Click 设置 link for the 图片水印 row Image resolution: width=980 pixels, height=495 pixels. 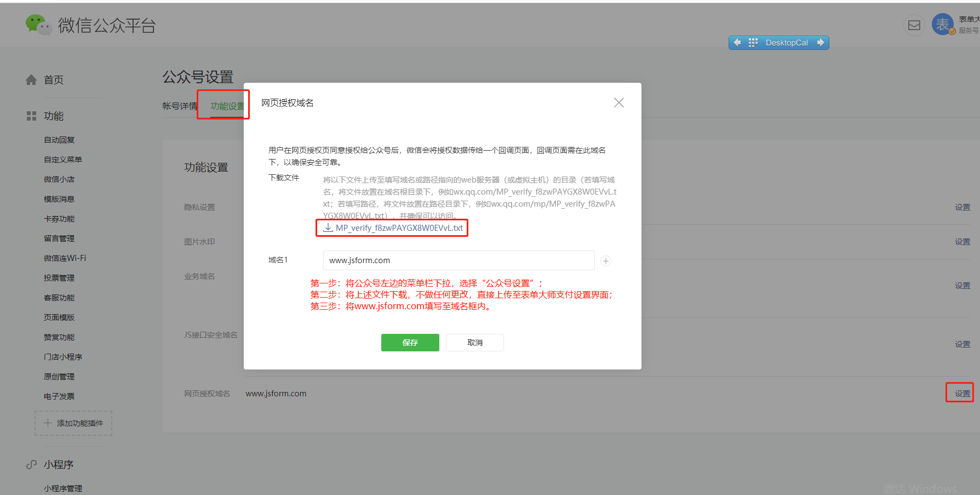(962, 242)
